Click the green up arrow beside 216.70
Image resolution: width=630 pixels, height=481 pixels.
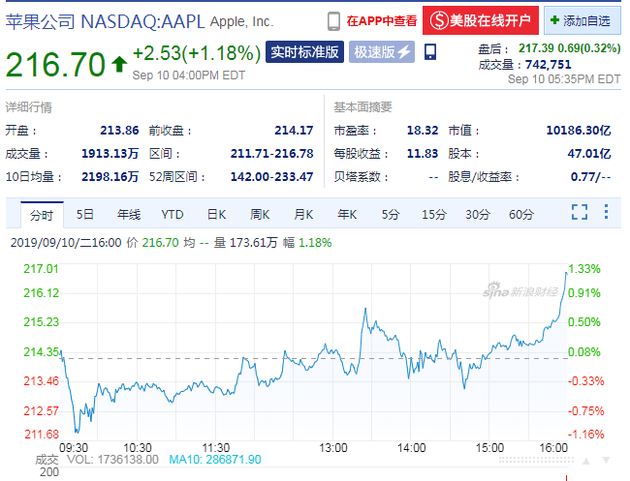pos(119,64)
